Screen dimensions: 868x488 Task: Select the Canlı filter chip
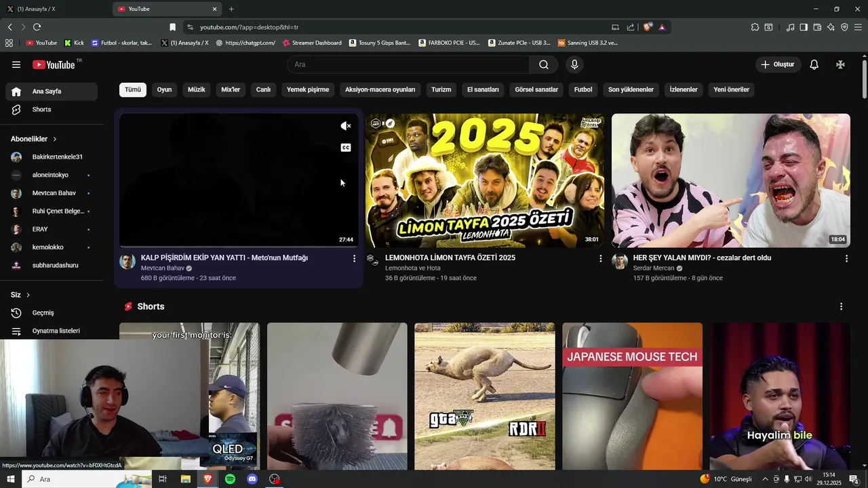[x=263, y=89]
